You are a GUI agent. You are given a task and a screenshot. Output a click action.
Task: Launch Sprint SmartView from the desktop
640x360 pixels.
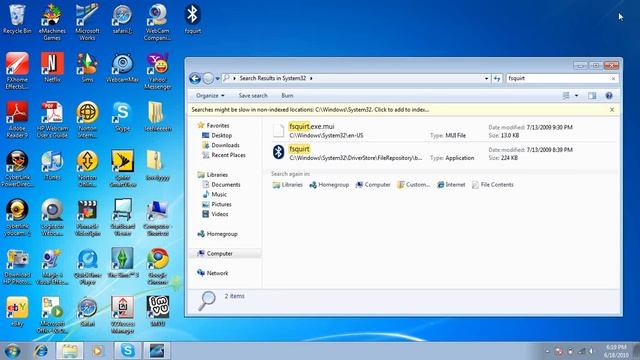click(x=122, y=169)
